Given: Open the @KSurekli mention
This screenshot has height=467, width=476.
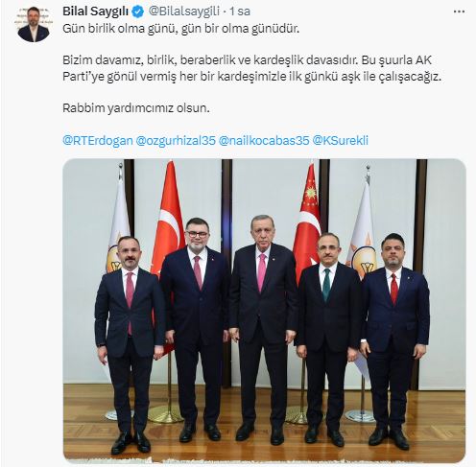Looking at the screenshot, I should click(x=340, y=140).
